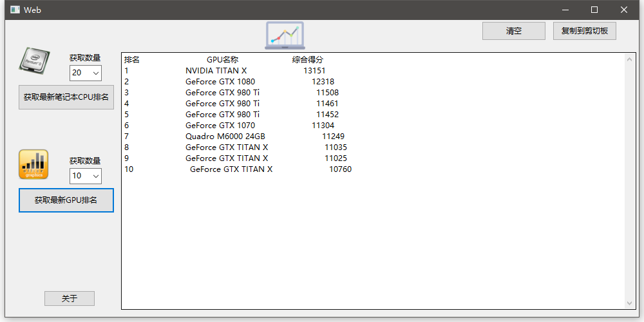644x322 pixels.
Task: Click the score 11249
Action: [333, 137]
